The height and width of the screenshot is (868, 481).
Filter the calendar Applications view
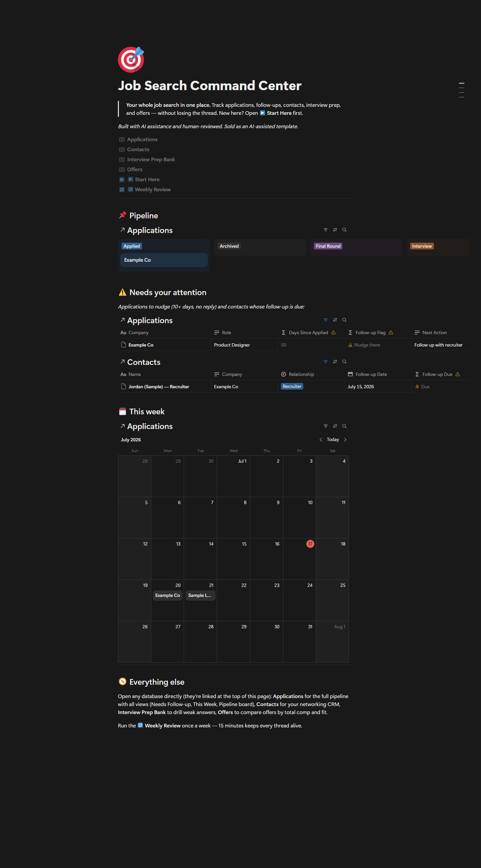325,426
